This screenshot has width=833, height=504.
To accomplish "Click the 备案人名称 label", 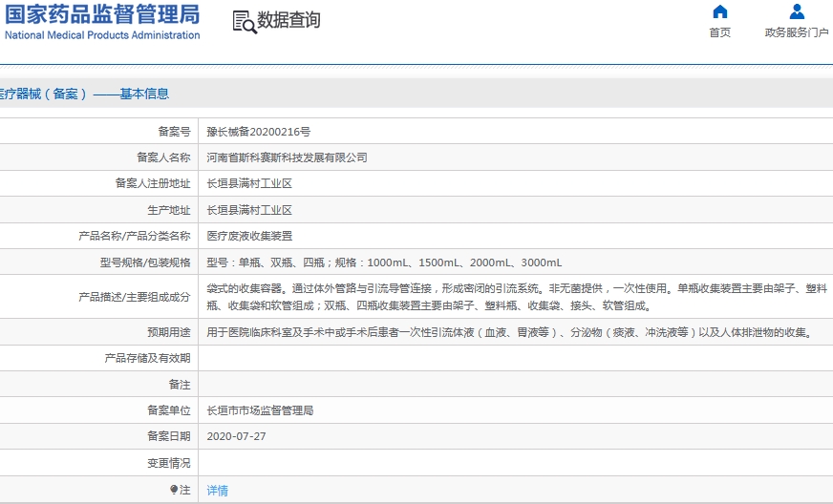I will coord(163,157).
